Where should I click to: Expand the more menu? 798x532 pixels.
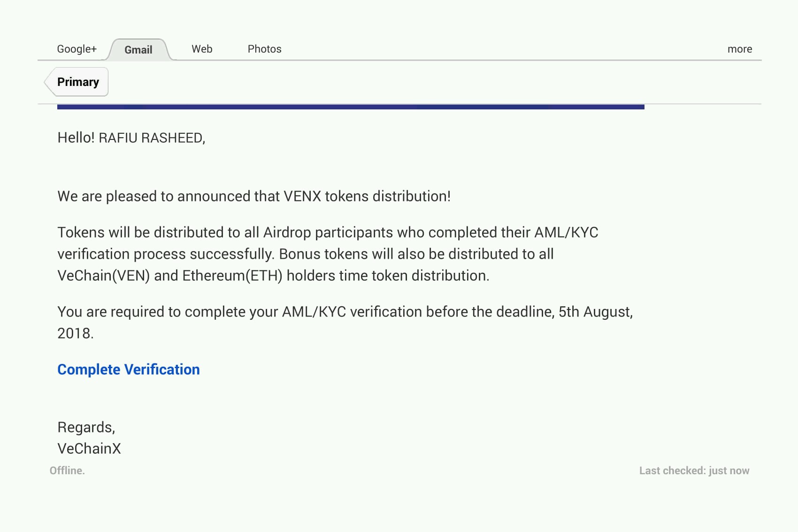pos(740,49)
